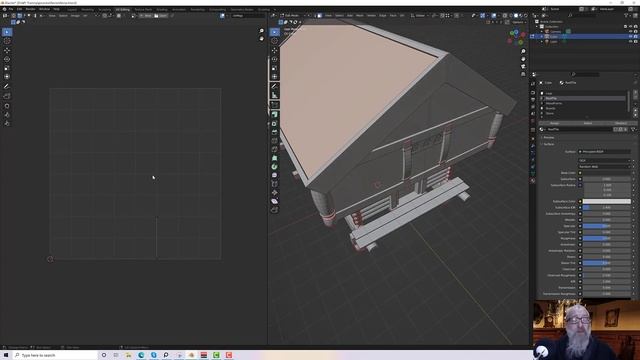This screenshot has width=640, height=360.
Task: Open the Principled BSDF surface shader dropdown
Action: pyautogui.click(x=604, y=151)
